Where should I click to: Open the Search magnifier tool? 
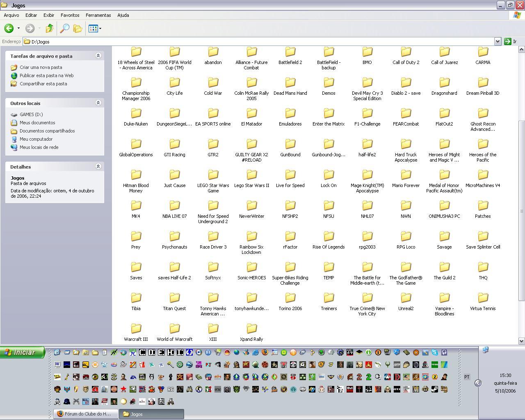(64, 28)
